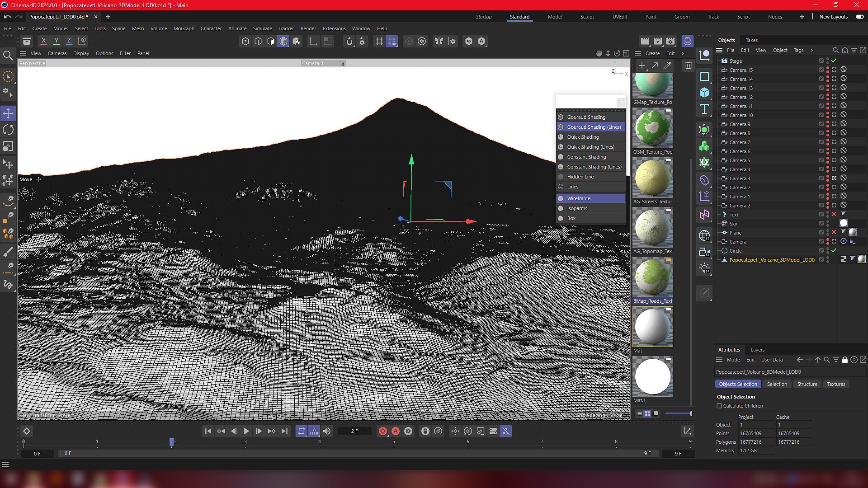Toggle sound playback speaker icon
This screenshot has height=488, width=868.
[x=327, y=431]
